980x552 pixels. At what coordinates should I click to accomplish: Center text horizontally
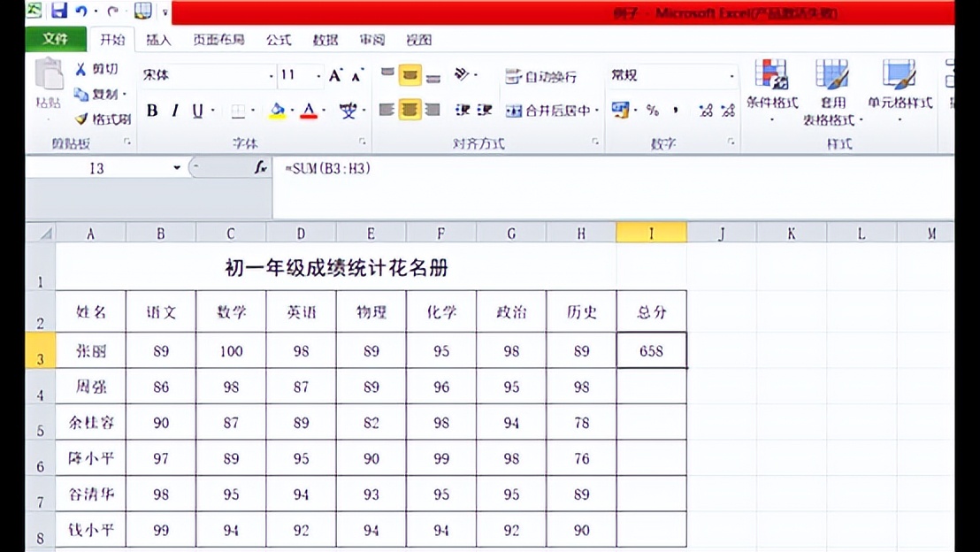click(x=410, y=110)
